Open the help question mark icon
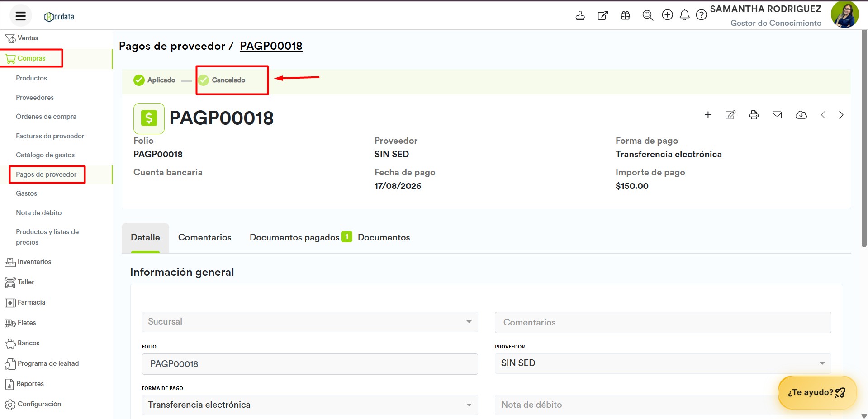This screenshot has width=868, height=419. click(701, 15)
